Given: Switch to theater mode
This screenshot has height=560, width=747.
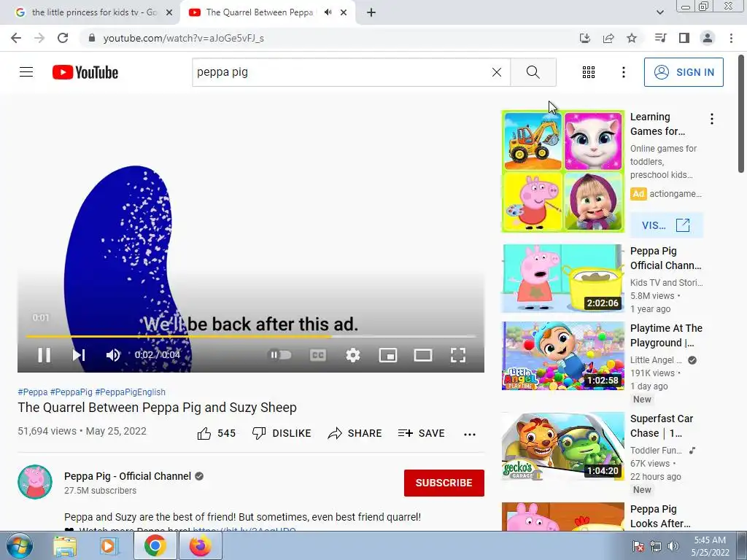Looking at the screenshot, I should tap(423, 355).
